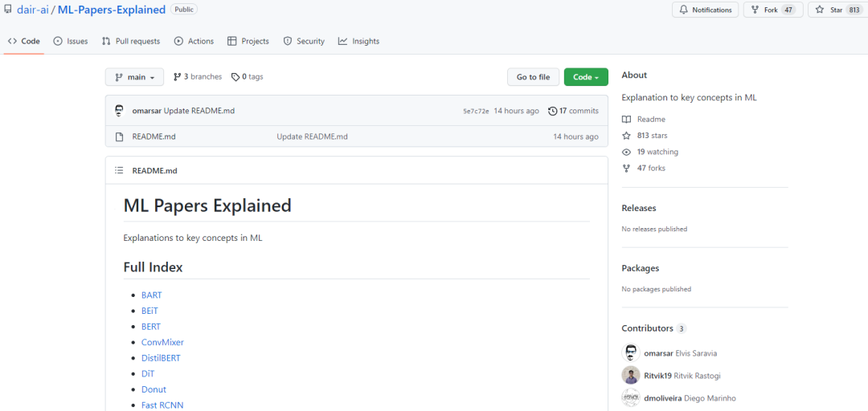868x411 pixels.
Task: Open contributor dmoliveira Diego Marinho
Action: [690, 398]
